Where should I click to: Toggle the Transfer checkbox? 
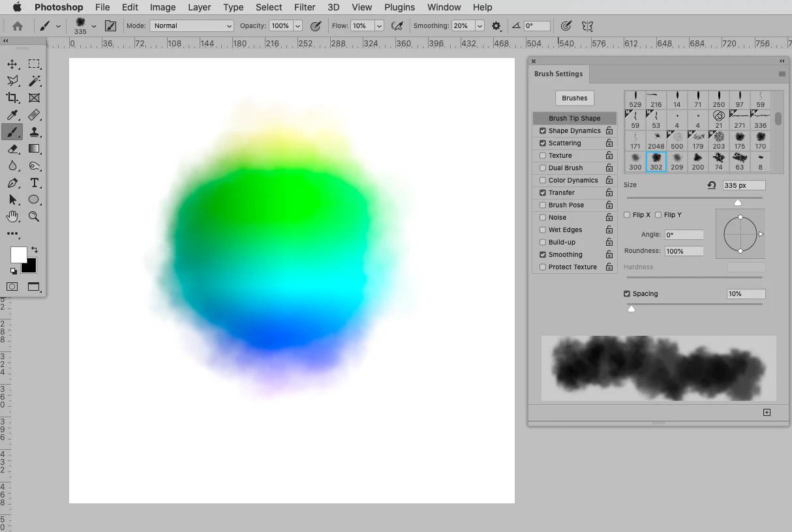[543, 193]
